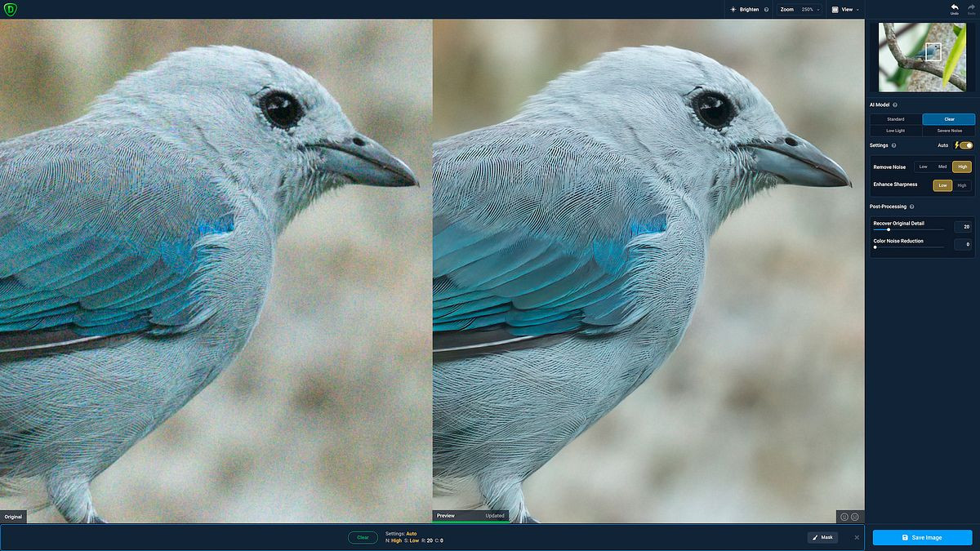
Task: Select the Low Light AI model
Action: point(895,131)
